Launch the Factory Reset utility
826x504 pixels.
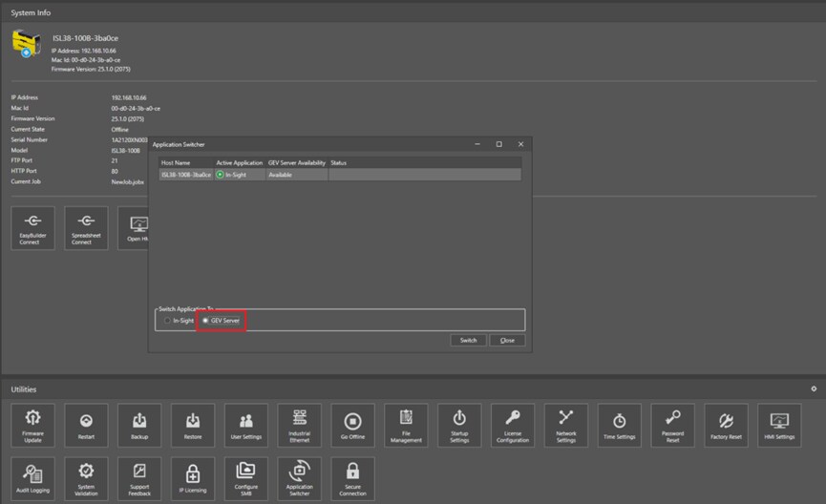click(726, 425)
